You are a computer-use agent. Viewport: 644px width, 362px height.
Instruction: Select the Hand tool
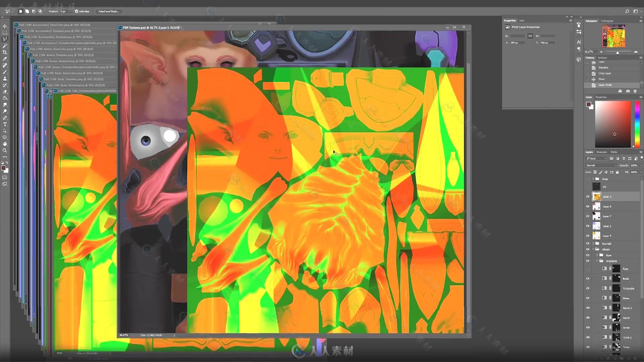(5, 144)
